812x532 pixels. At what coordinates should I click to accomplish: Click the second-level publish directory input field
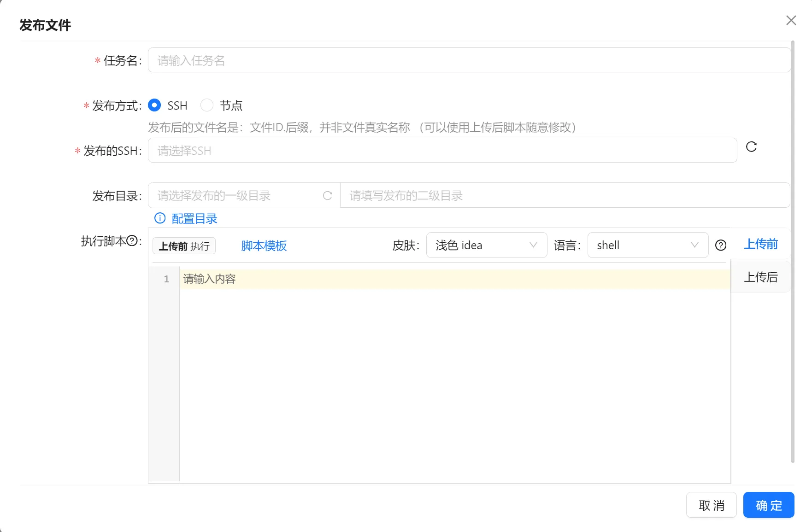565,196
